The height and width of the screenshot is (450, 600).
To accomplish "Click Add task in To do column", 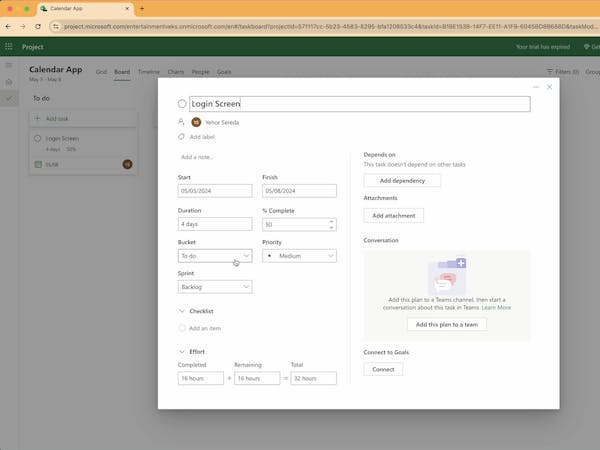I will click(x=83, y=118).
